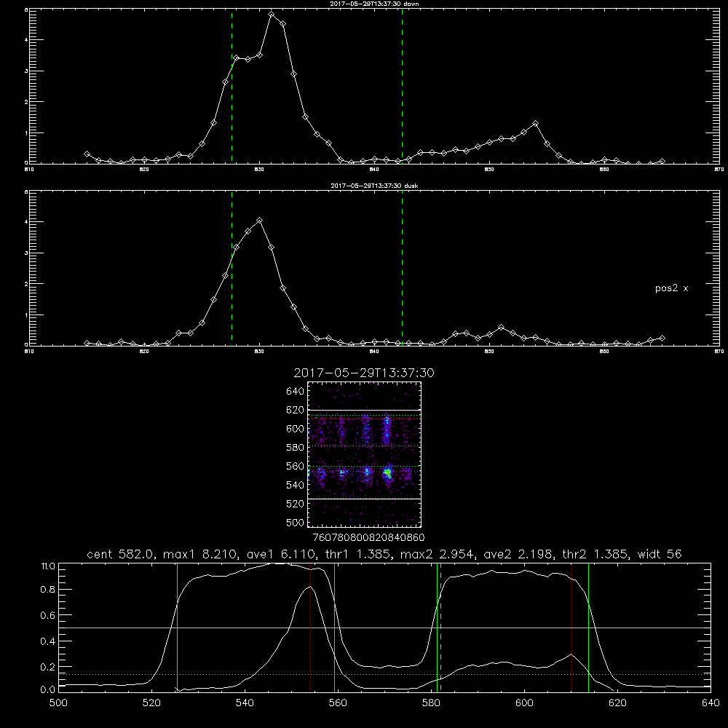The width and height of the screenshot is (728, 728).
Task: Click the secondary peak diamond in dawn plot
Action: click(x=535, y=124)
